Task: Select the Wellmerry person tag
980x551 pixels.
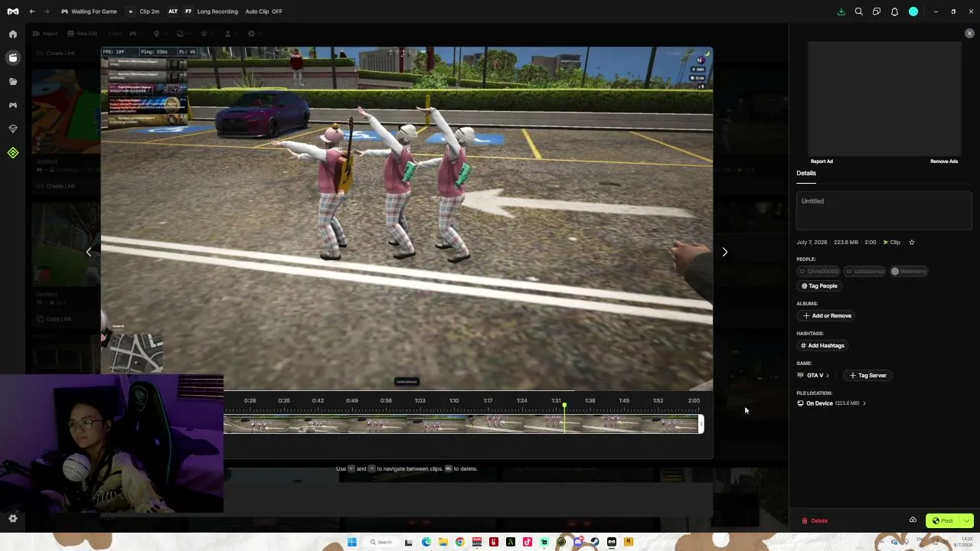Action: click(909, 271)
